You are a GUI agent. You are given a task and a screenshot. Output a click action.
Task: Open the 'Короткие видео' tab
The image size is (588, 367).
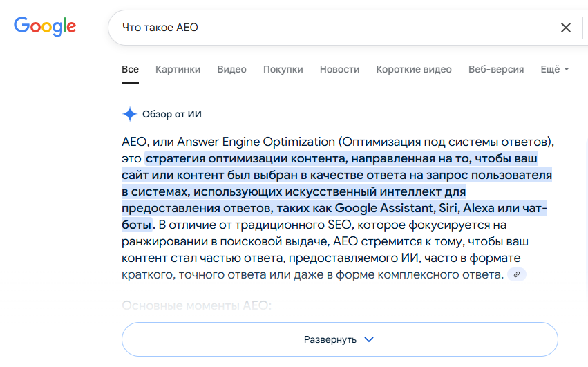[414, 69]
